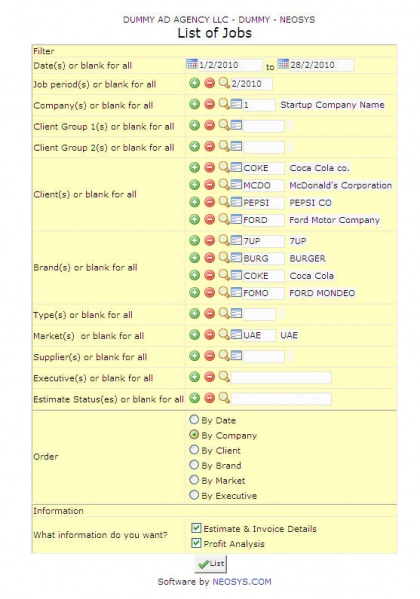Screen dimensions: 420x599
Task: Select the By Date order option
Action: click(194, 419)
